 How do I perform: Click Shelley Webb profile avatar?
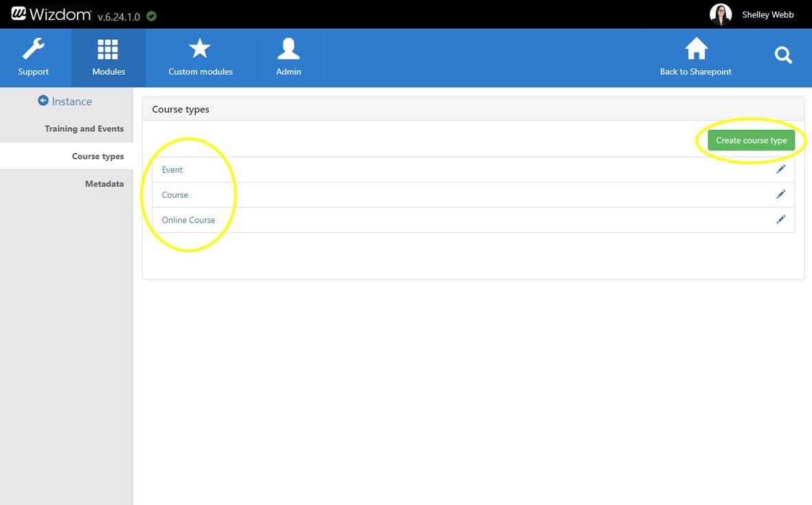720,14
